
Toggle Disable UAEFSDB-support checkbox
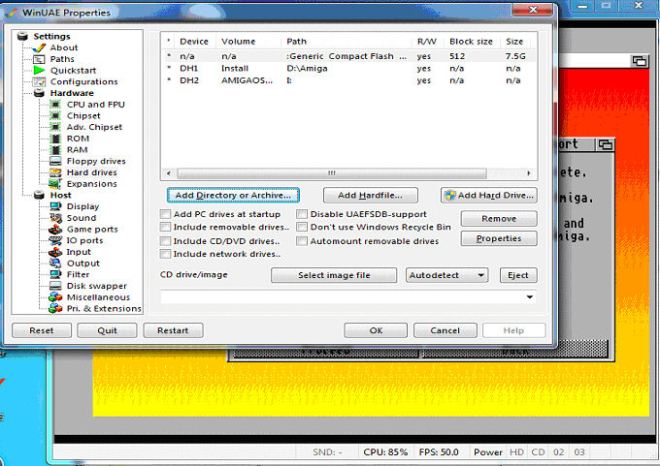[x=302, y=214]
